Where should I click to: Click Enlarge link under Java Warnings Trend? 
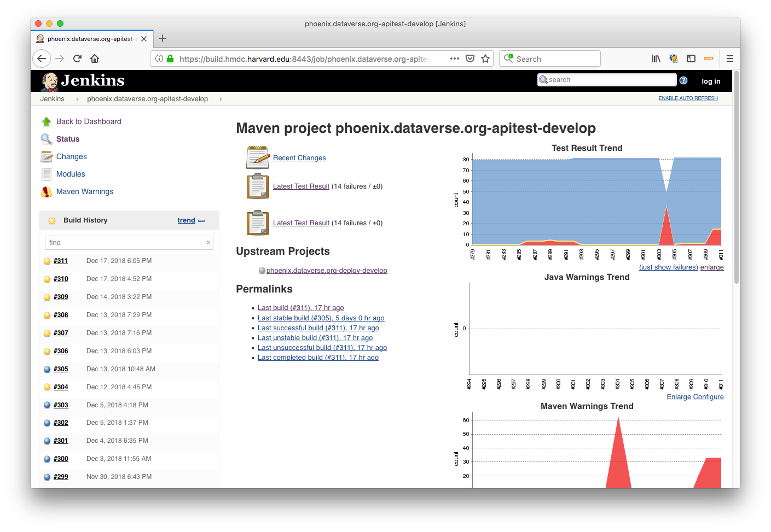tap(679, 397)
